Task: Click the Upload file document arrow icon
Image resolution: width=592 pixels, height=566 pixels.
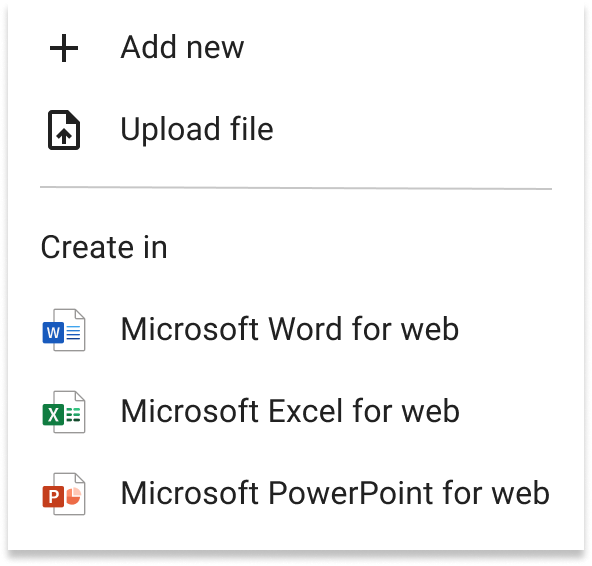Action: point(64,130)
